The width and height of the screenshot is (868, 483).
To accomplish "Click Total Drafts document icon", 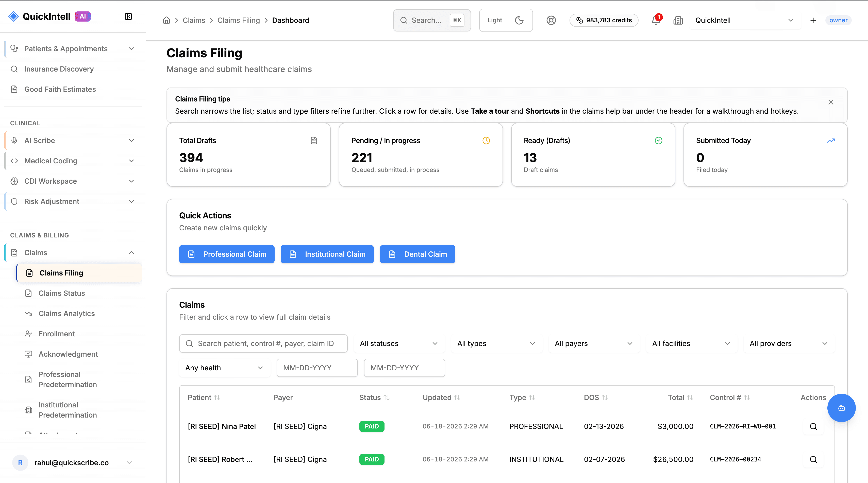I will pos(314,141).
